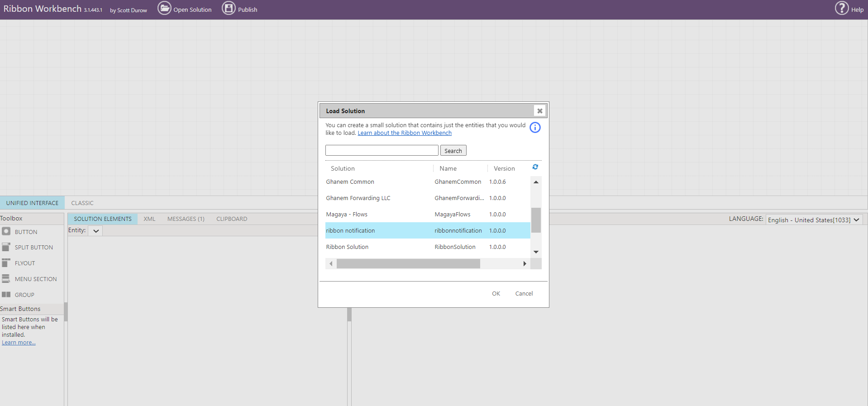
Task: Click the Publish disk icon
Action: tap(229, 8)
